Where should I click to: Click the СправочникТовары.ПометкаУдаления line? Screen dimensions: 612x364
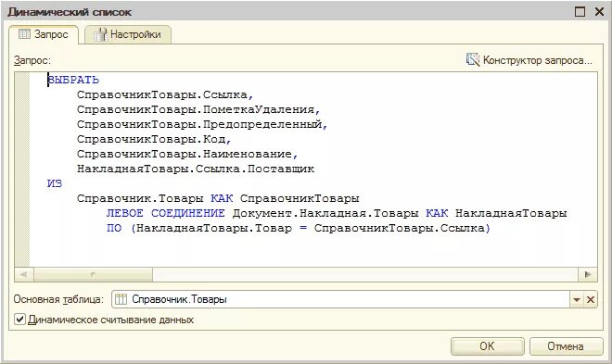(198, 109)
